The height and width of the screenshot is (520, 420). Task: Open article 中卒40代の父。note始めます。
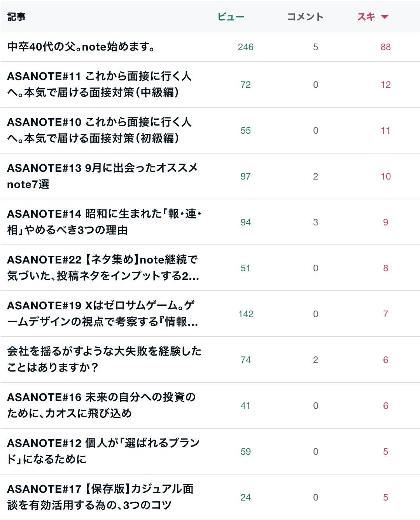tap(81, 47)
